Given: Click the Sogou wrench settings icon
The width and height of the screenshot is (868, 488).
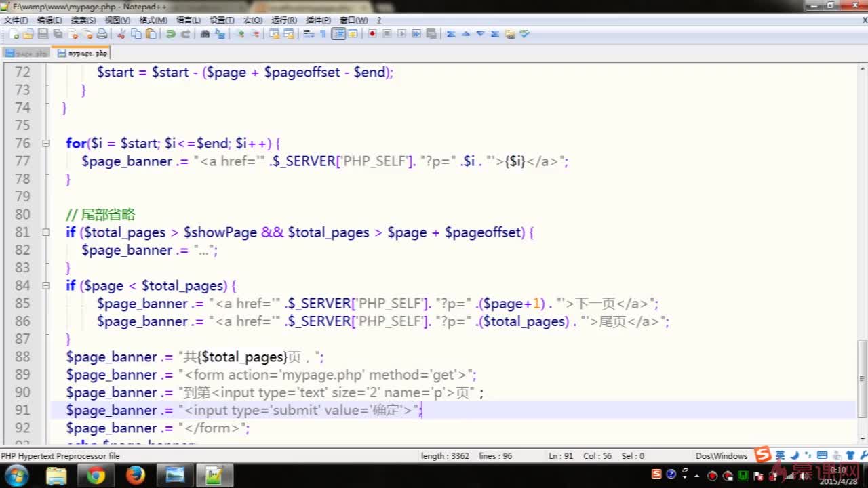Looking at the screenshot, I should [x=863, y=455].
